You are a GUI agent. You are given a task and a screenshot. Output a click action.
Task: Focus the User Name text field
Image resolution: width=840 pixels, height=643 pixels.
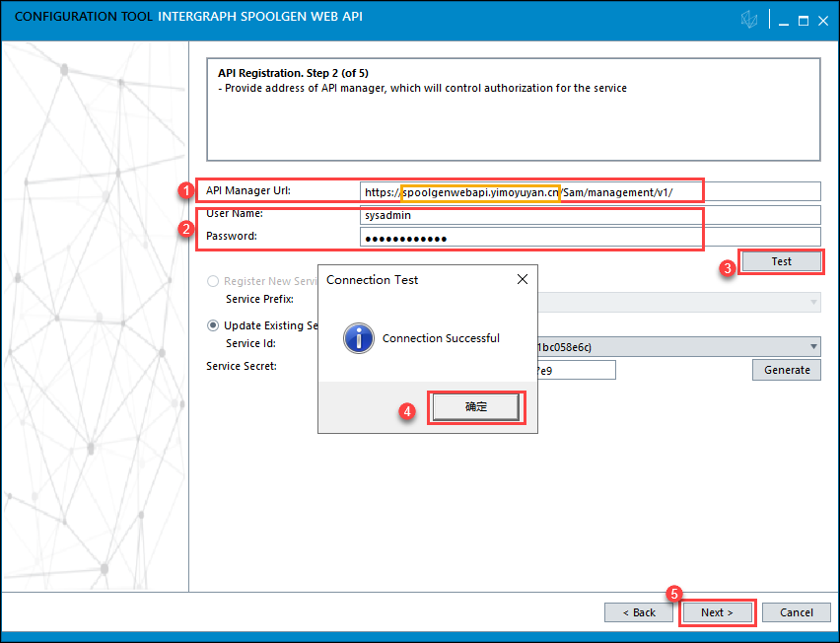coord(592,215)
